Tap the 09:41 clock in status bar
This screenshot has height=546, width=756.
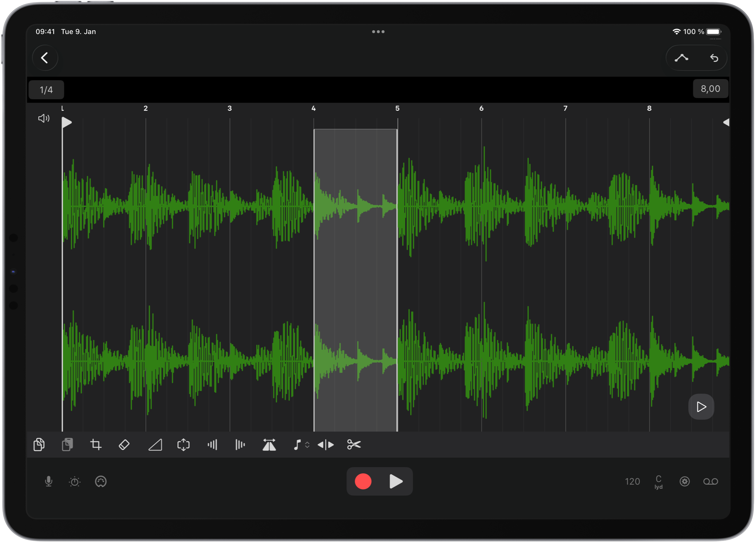(x=45, y=32)
